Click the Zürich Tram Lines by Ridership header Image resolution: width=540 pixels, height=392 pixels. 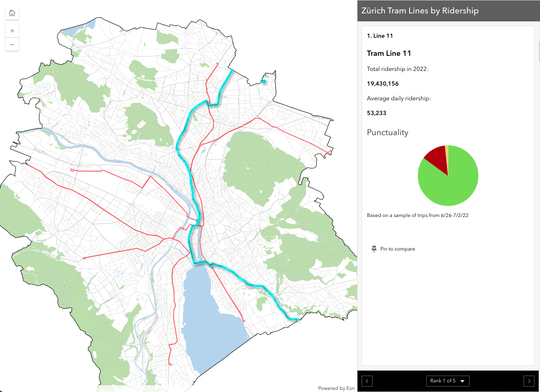click(420, 10)
